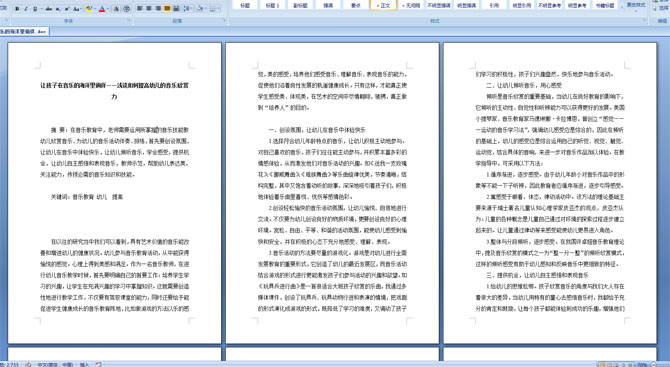Screen dimensions: 670x367
Task: Toggle strikethrough on selected text
Action: 49,9
